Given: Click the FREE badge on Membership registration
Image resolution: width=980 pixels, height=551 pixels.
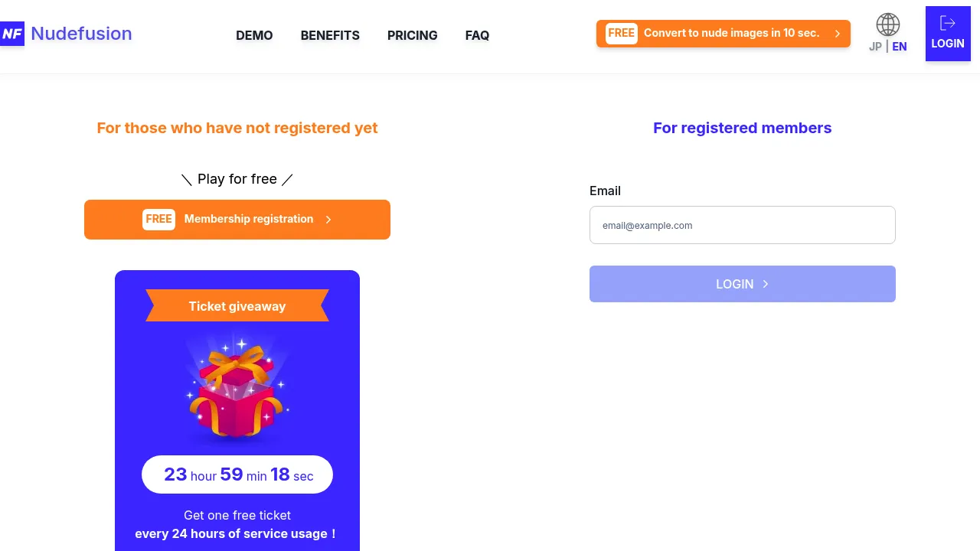Looking at the screenshot, I should pyautogui.click(x=158, y=220).
